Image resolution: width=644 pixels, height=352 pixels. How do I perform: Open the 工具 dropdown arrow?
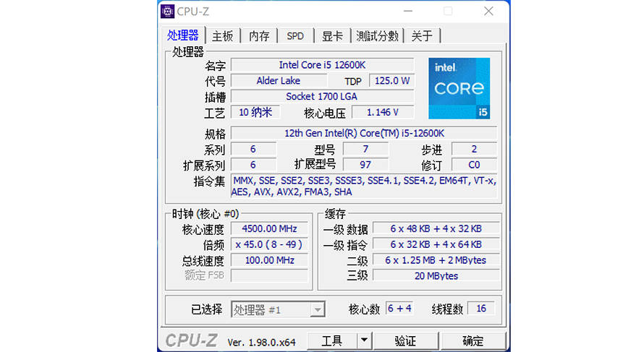coord(364,340)
